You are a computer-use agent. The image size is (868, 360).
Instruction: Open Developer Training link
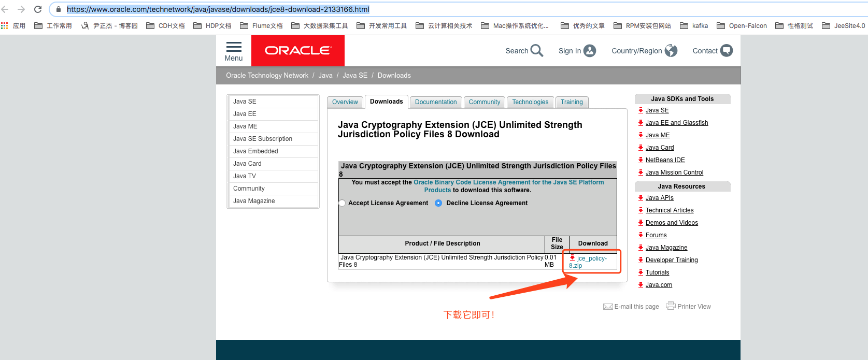[672, 260]
